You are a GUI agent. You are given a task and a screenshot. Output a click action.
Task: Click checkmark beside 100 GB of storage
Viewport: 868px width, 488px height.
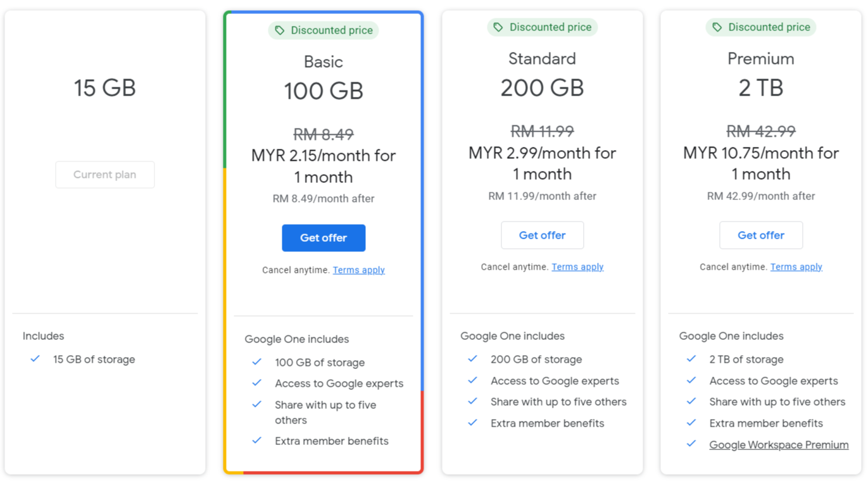tap(257, 362)
